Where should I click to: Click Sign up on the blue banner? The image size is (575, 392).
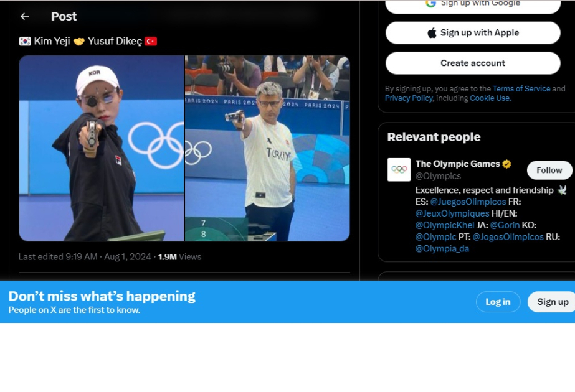click(552, 302)
